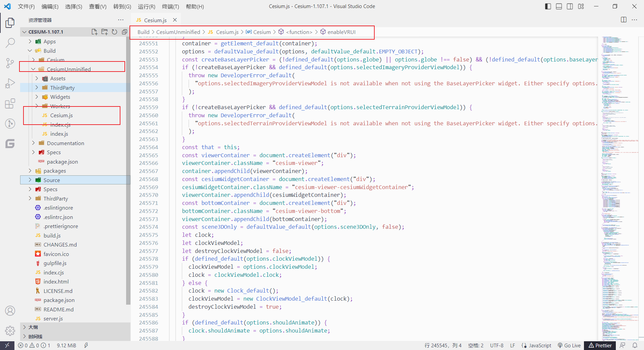Open the Run and Debug view

[x=10, y=83]
